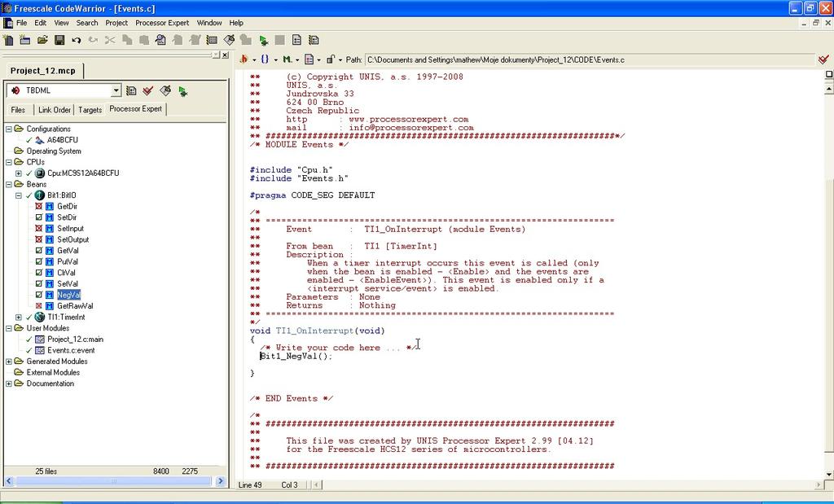
Task: Enable the GetRawVal method checkbox
Action: point(39,306)
